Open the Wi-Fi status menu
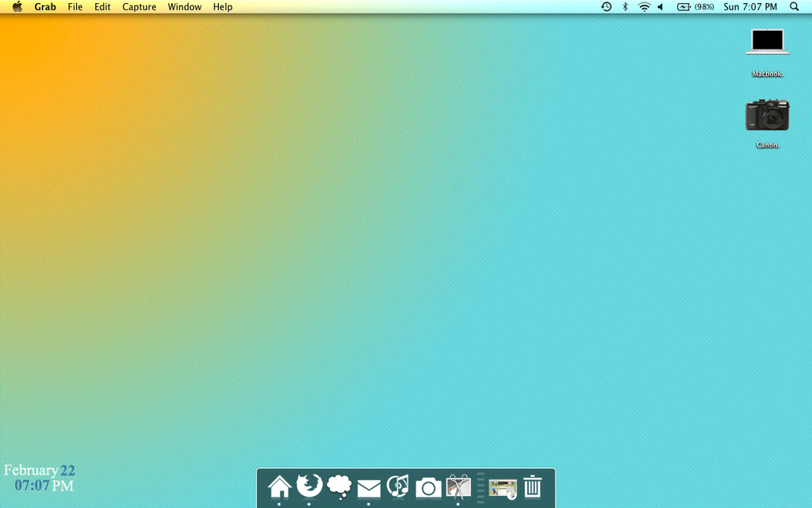 pos(644,6)
